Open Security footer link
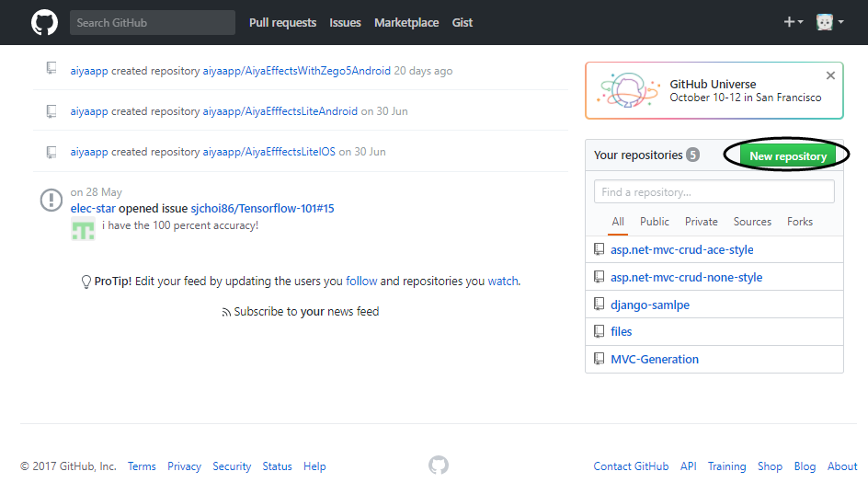 232,466
